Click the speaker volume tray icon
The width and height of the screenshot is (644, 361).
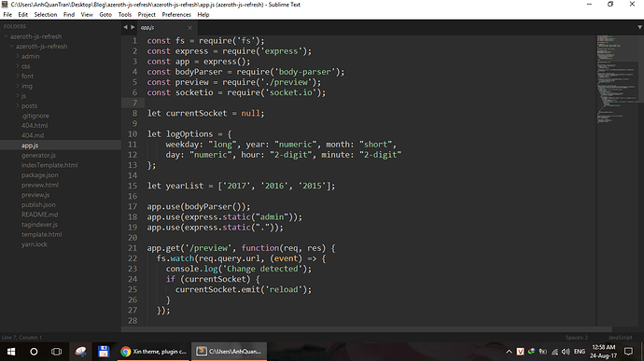[566, 352]
